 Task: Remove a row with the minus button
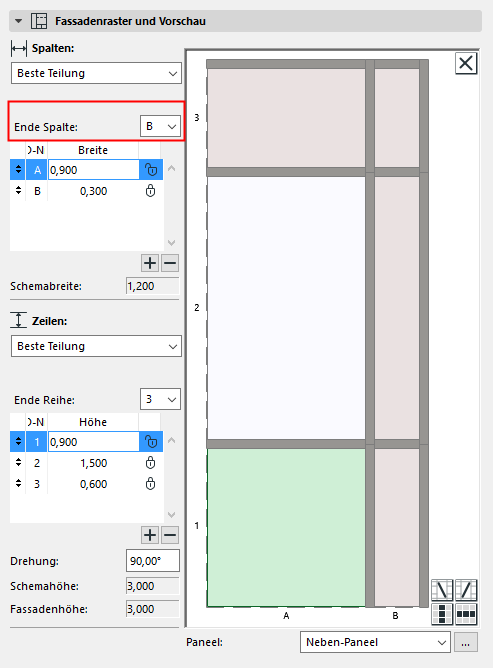pyautogui.click(x=170, y=535)
